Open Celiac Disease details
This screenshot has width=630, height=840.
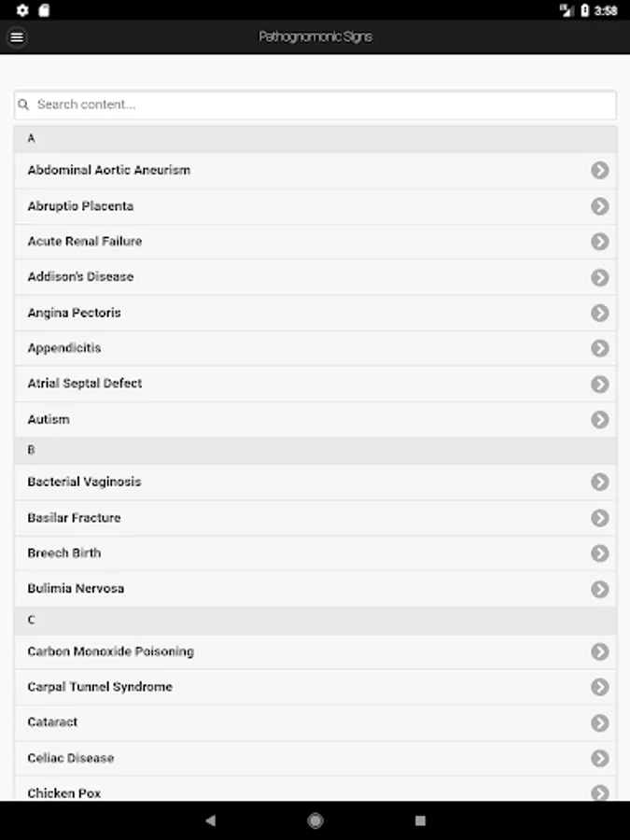click(315, 758)
